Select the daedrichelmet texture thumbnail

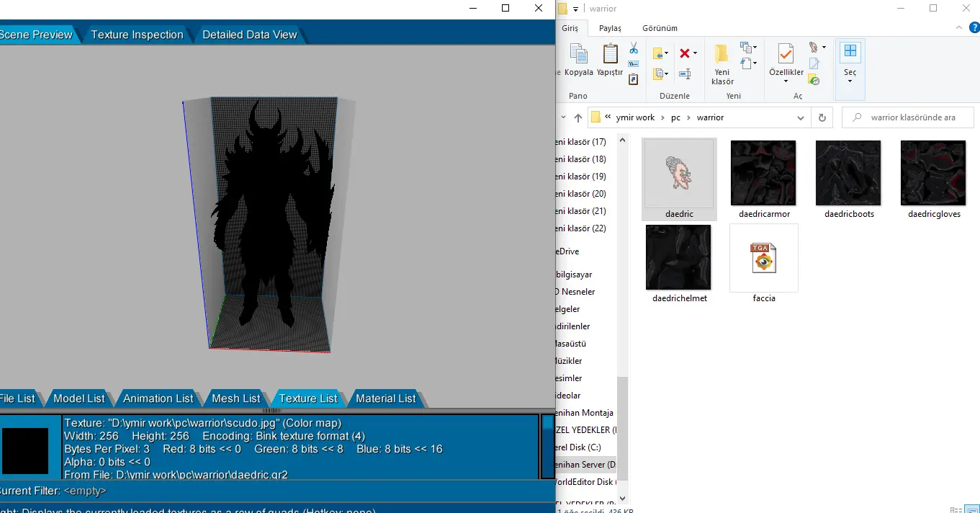coord(678,257)
